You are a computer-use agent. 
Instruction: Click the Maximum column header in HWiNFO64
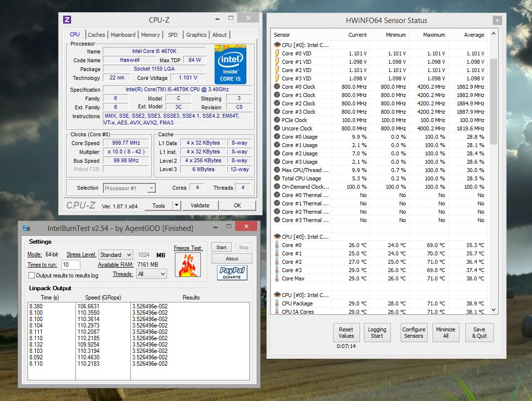click(x=428, y=35)
